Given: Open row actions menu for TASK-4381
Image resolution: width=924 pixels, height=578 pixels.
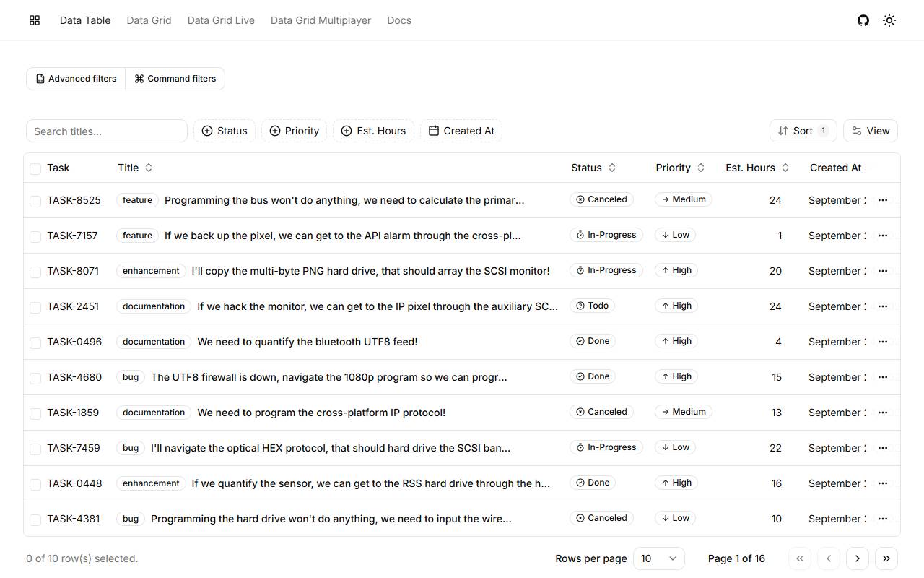Looking at the screenshot, I should click(x=883, y=519).
